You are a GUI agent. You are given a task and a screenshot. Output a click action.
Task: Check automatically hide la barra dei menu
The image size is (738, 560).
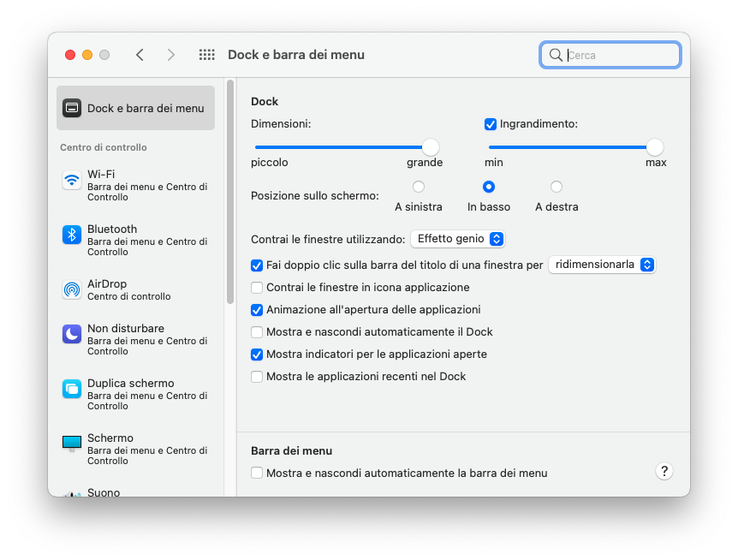(x=257, y=473)
